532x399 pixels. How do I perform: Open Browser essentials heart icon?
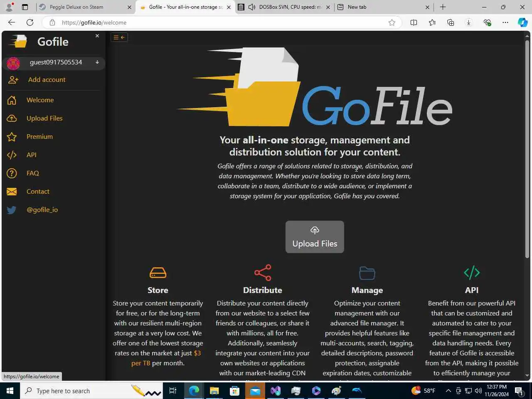click(487, 22)
